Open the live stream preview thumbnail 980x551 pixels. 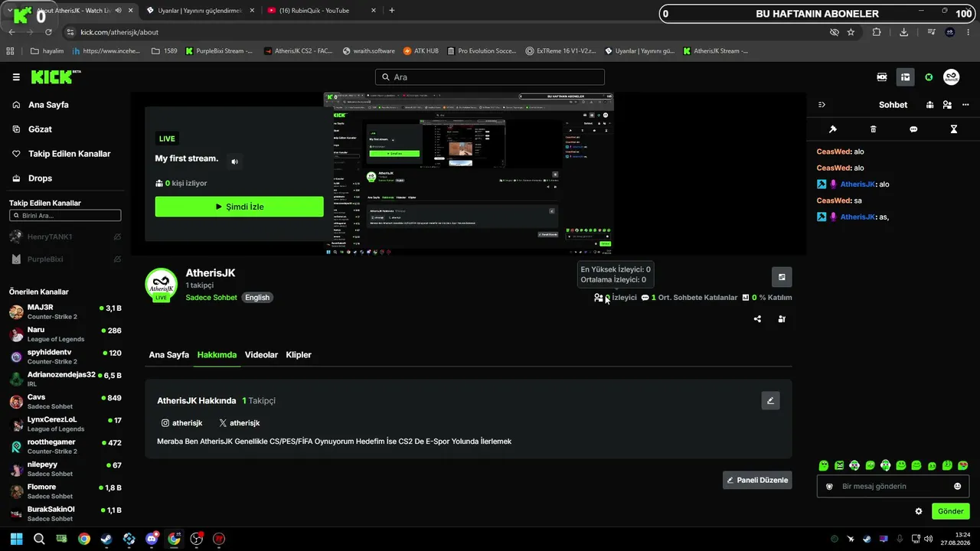[469, 173]
